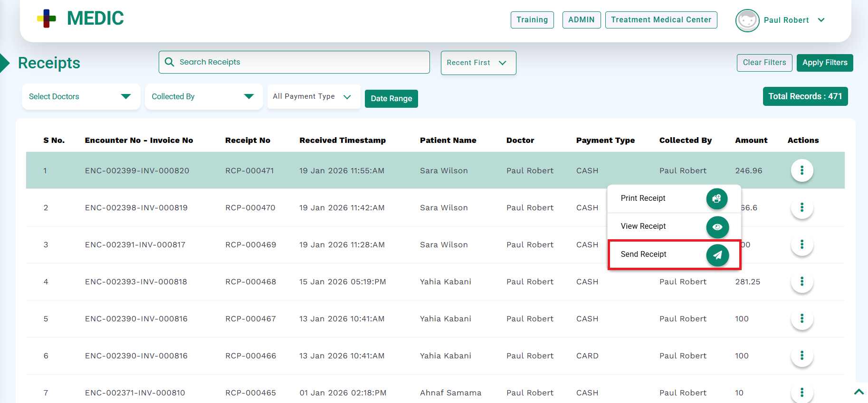868x403 pixels.
Task: Click the MEDIC cross logo icon
Action: (47, 19)
